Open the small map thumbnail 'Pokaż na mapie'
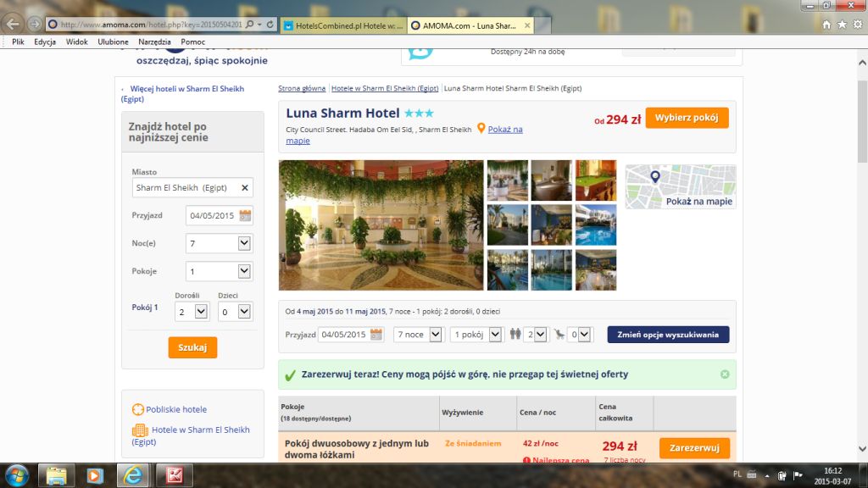Viewport: 868px width, 488px height. [x=681, y=186]
